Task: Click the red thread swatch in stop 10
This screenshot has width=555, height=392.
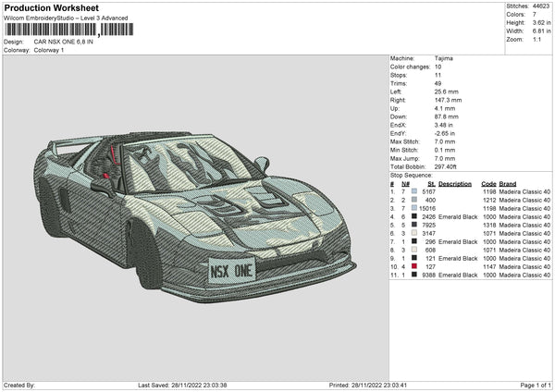Action: 413,266
